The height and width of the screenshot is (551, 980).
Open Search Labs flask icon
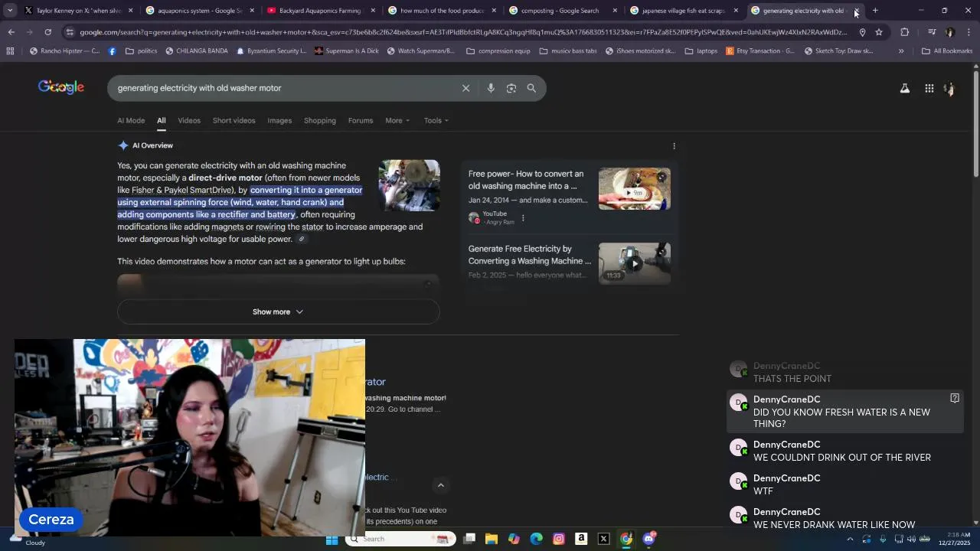coord(905,88)
